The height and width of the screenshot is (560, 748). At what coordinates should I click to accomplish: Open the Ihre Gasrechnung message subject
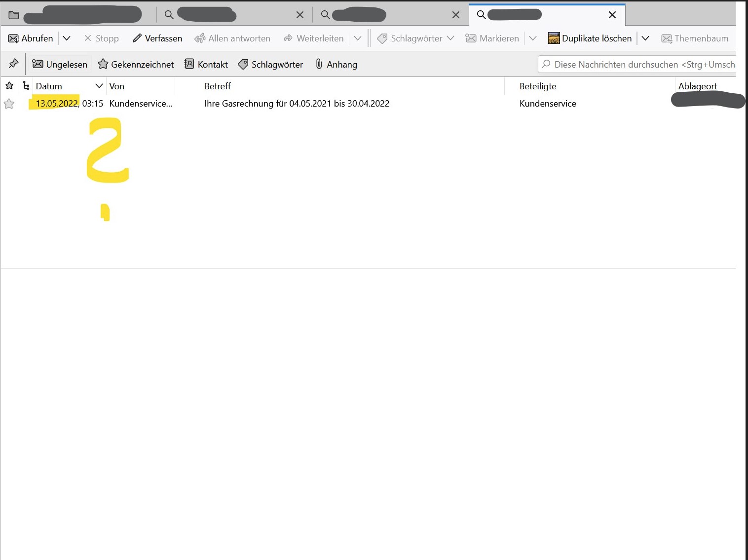tap(297, 104)
